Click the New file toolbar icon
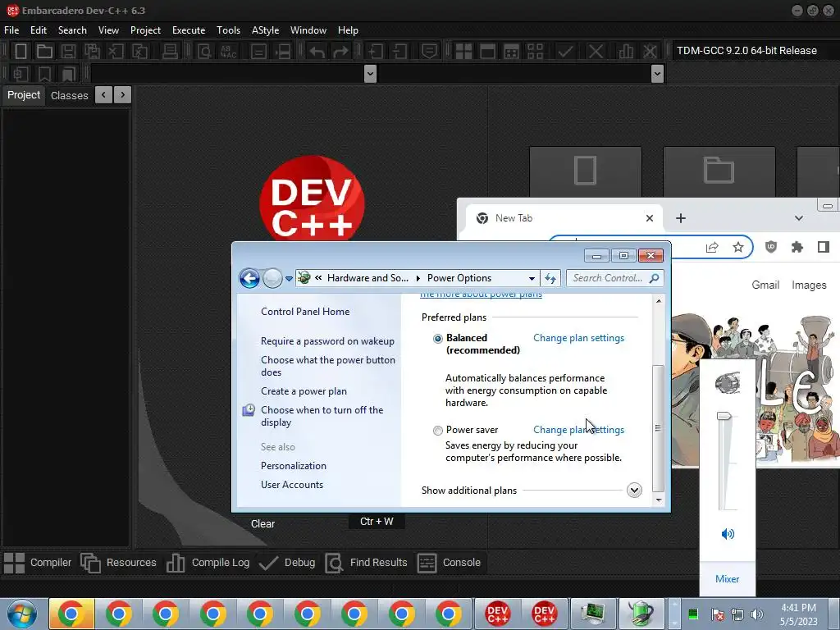840x630 pixels. click(21, 52)
